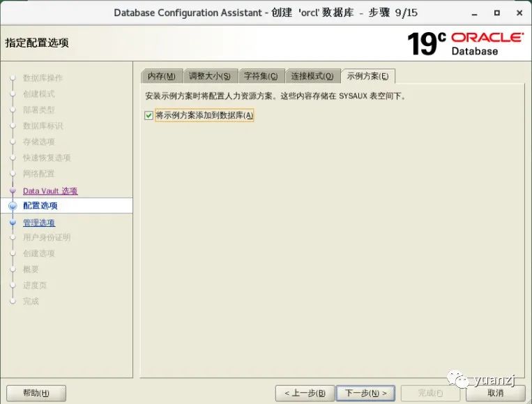Click the step bullet beside Data Vault 选项
The width and height of the screenshot is (532, 404).
[13, 190]
